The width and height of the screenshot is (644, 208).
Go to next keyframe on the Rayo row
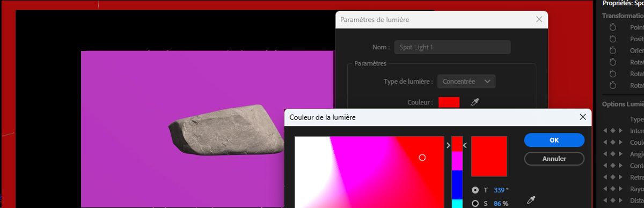621,189
